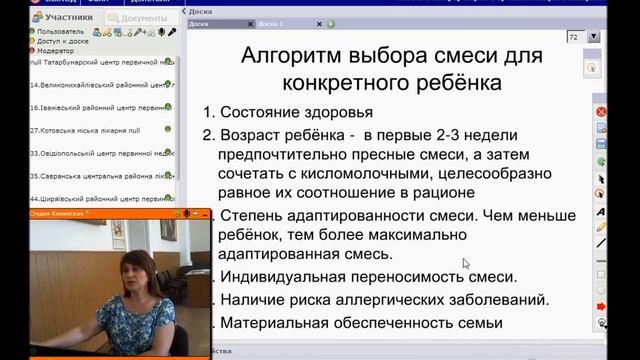Click slide line Материальная обеспеченность семьи

(x=362, y=323)
